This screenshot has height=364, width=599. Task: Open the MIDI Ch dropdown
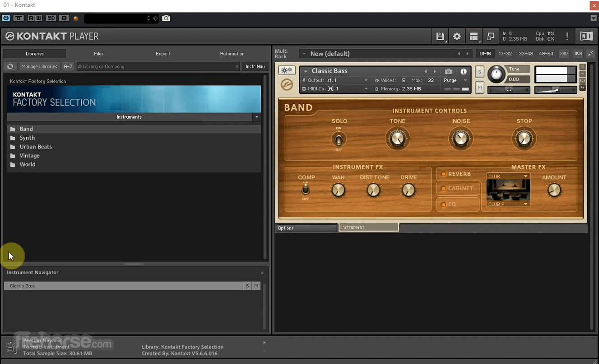(366, 89)
